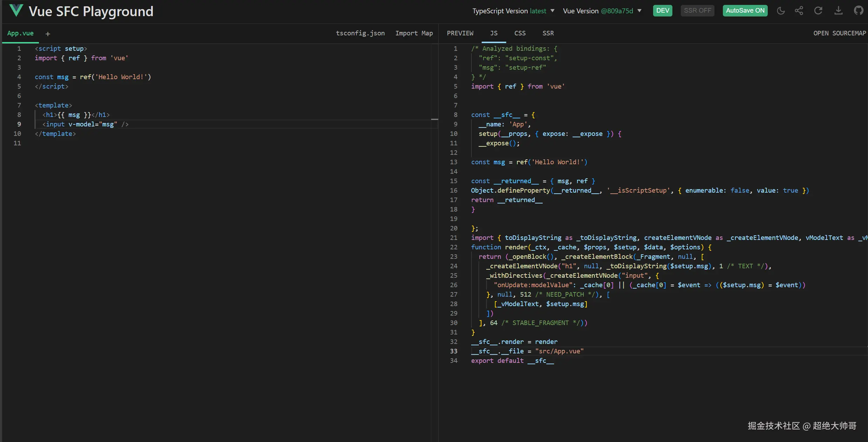Viewport: 868px width, 442px height.
Task: Switch to the PREVIEW tab
Action: pyautogui.click(x=460, y=33)
